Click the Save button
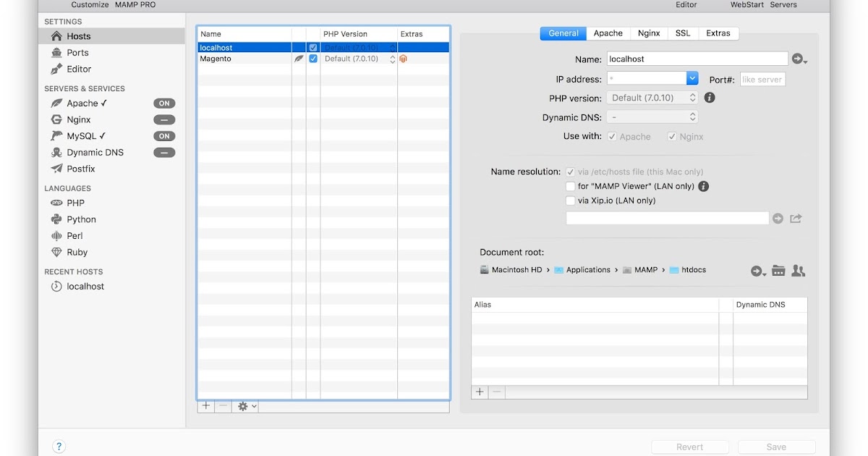 [x=776, y=447]
